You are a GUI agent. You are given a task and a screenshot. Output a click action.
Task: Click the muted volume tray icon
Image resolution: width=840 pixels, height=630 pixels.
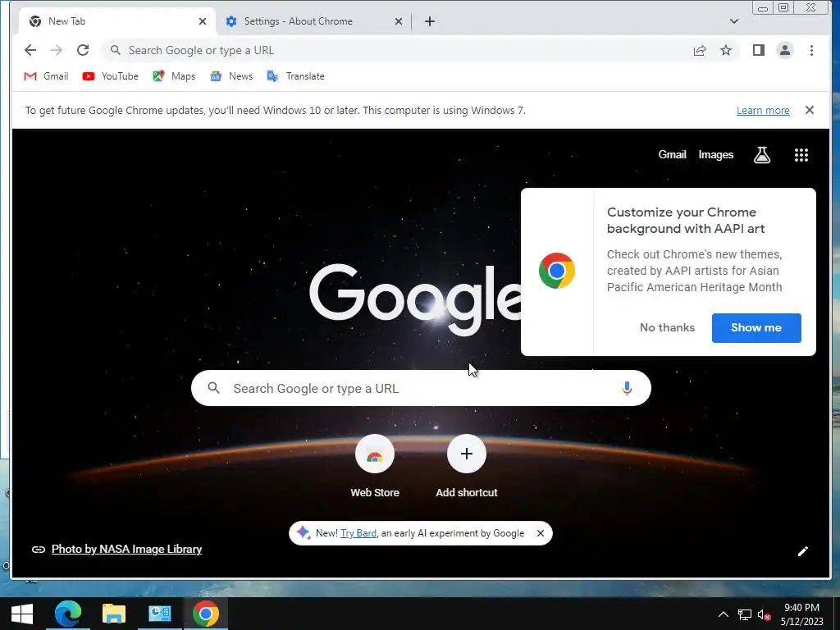click(x=764, y=614)
